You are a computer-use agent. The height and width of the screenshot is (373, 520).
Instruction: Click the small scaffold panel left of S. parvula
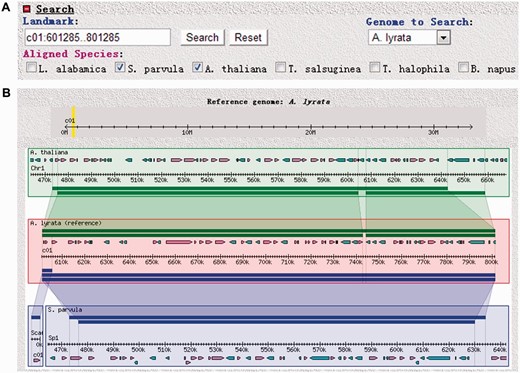(36, 335)
